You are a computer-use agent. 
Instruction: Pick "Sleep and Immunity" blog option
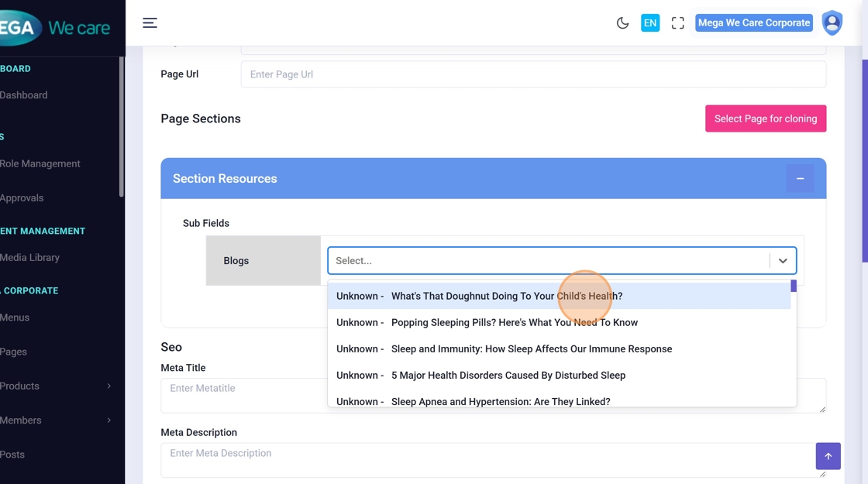[x=531, y=348]
